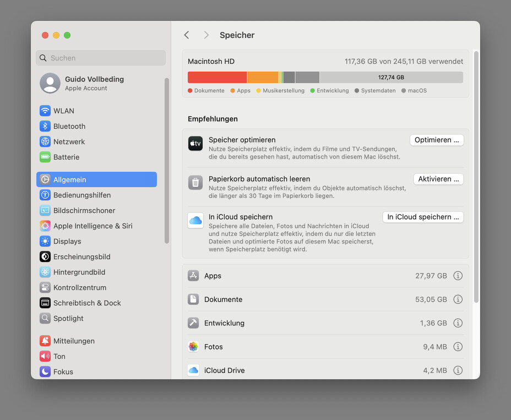Viewport: 511px width, 420px height.
Task: Click the Aktivieren ... button
Action: pos(438,179)
